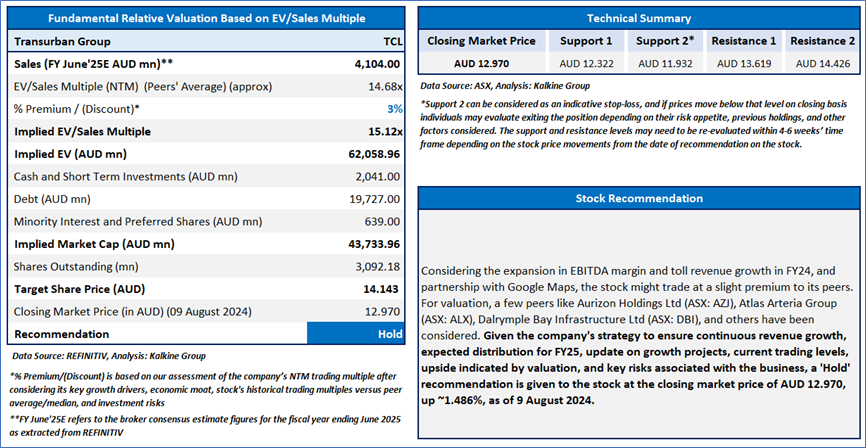Click the Support 1 value 'AUD 12.322'
This screenshot has height=448, width=866.
(586, 64)
